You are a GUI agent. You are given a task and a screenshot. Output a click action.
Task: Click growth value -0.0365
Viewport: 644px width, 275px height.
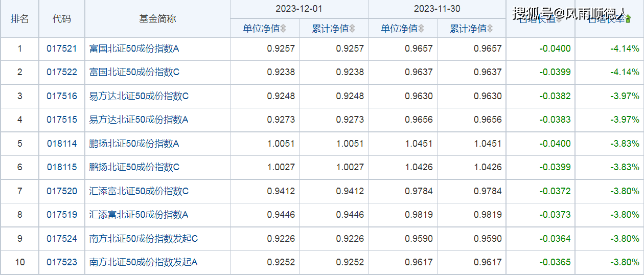pyautogui.click(x=555, y=262)
